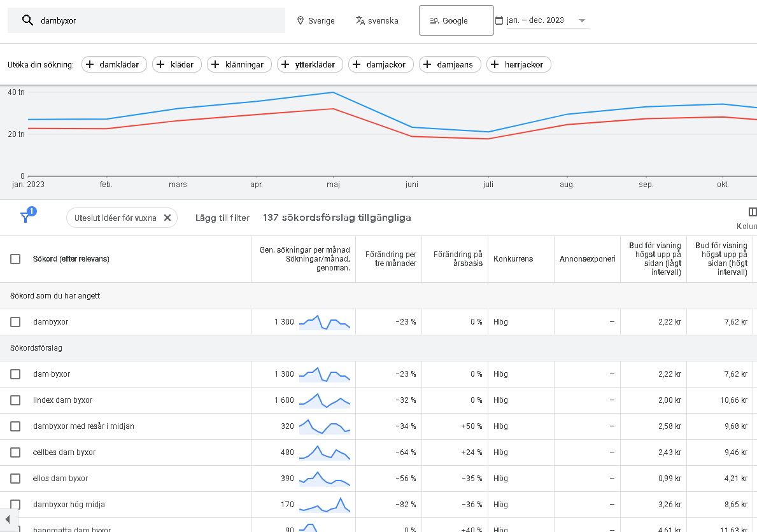The height and width of the screenshot is (532, 757).
Task: Add damjackor to broaden search
Action: (x=381, y=64)
